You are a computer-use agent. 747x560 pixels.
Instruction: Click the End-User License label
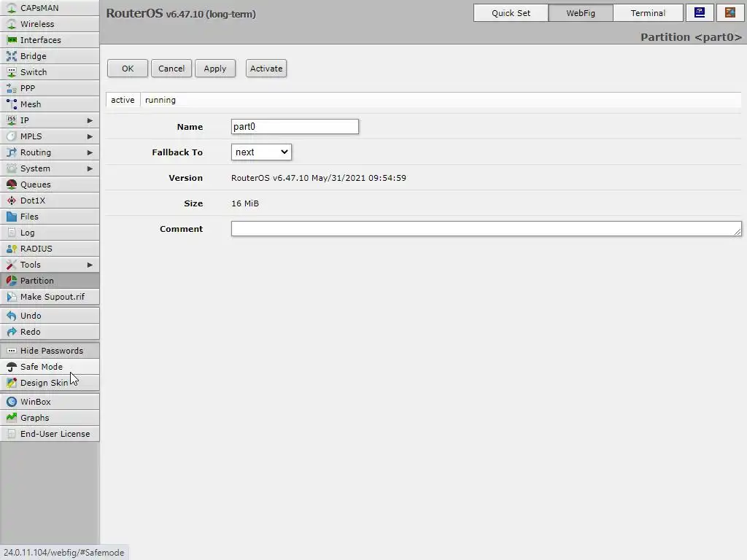coord(55,434)
